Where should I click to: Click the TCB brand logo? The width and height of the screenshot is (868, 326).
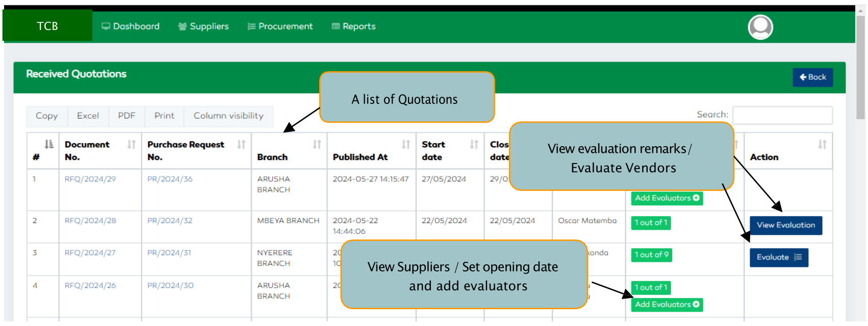click(x=47, y=26)
